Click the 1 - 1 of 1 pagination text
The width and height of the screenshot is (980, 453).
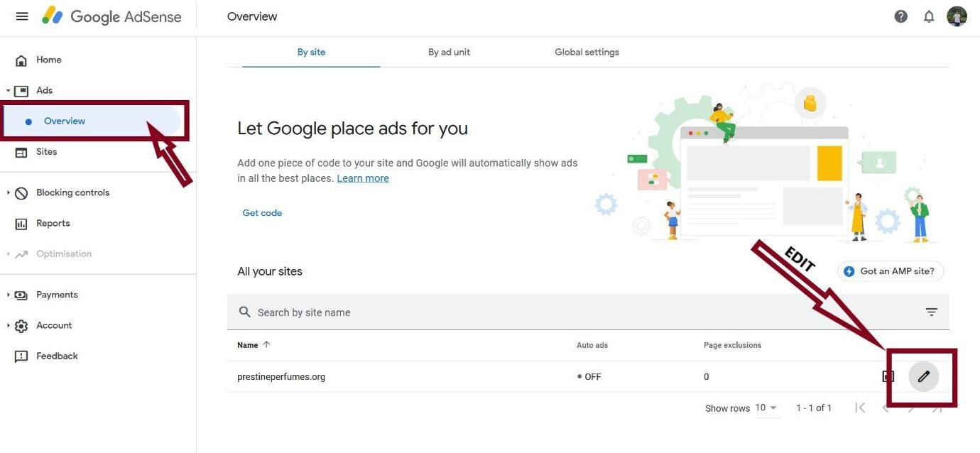click(x=814, y=408)
